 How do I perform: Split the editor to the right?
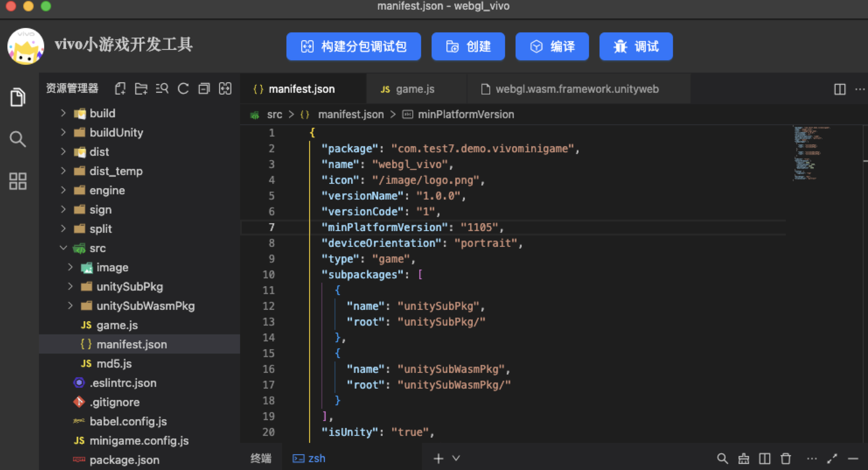click(x=840, y=89)
